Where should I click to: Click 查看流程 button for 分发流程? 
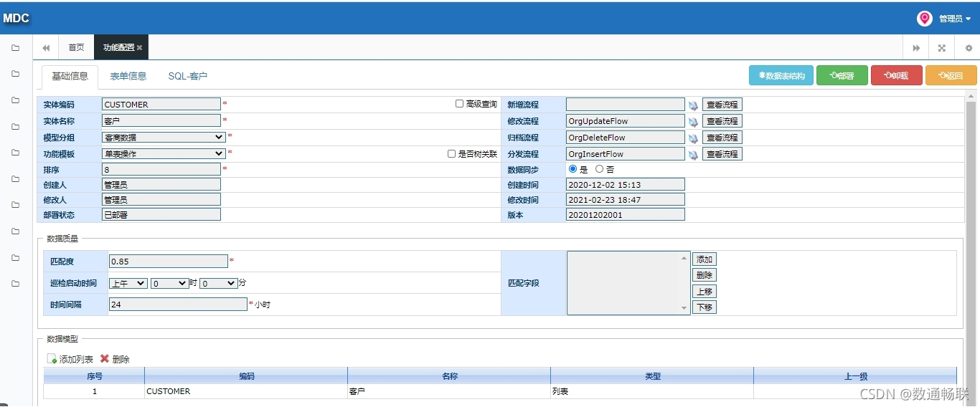click(722, 154)
